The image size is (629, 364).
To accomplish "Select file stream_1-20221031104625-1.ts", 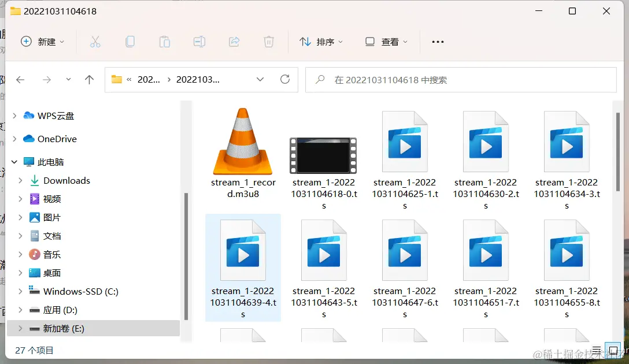I will click(405, 161).
